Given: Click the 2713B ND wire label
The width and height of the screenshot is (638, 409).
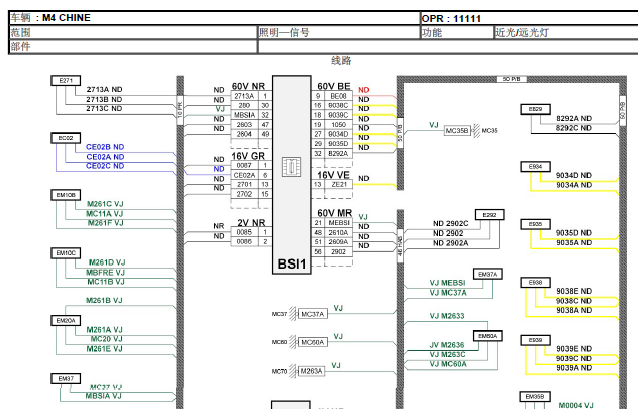Looking at the screenshot, I should tap(104, 99).
